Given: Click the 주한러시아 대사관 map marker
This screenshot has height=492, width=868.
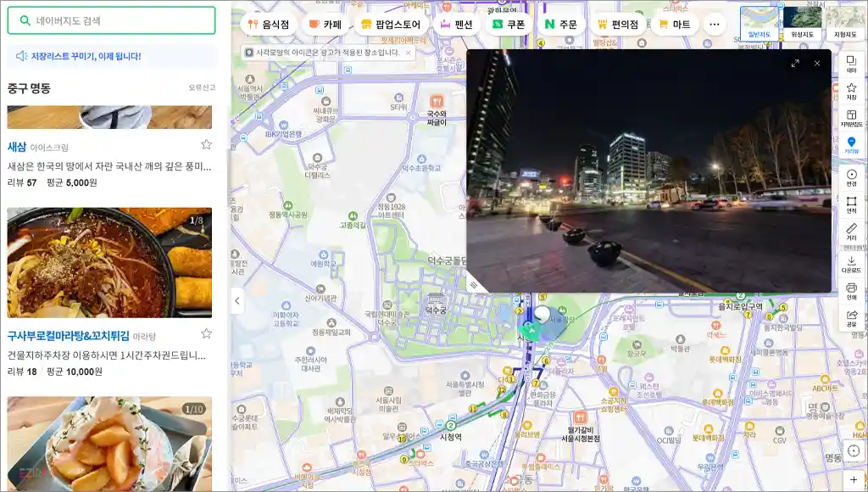Looking at the screenshot, I should [310, 351].
